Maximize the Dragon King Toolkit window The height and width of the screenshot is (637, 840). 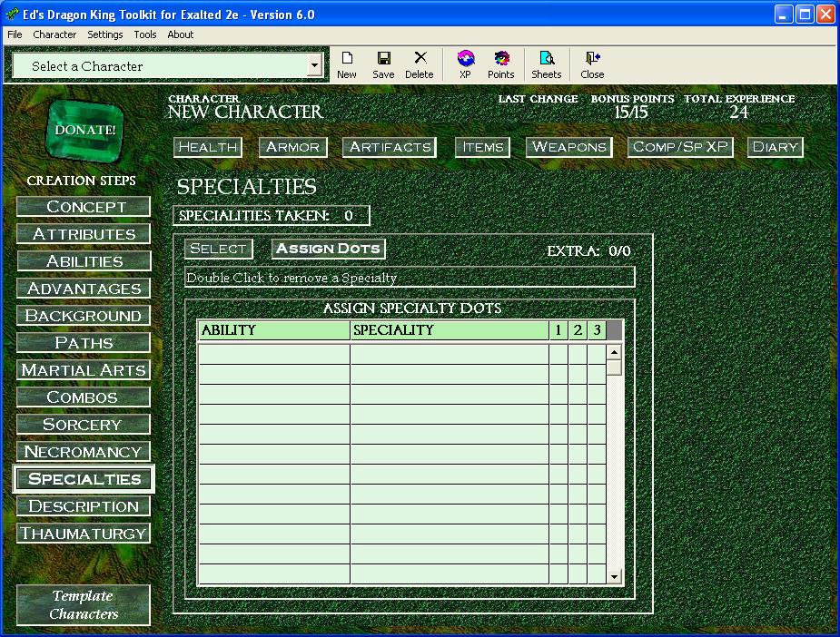(x=805, y=14)
